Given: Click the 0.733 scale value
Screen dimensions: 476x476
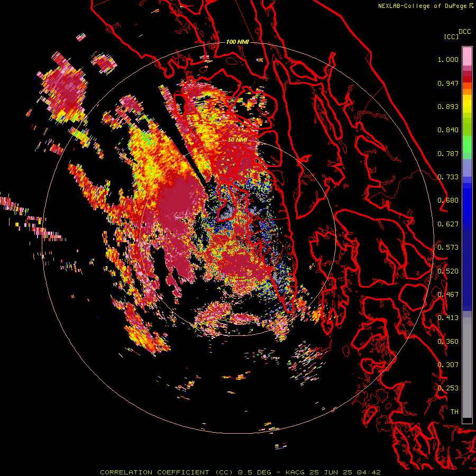Looking at the screenshot, I should [x=448, y=177].
